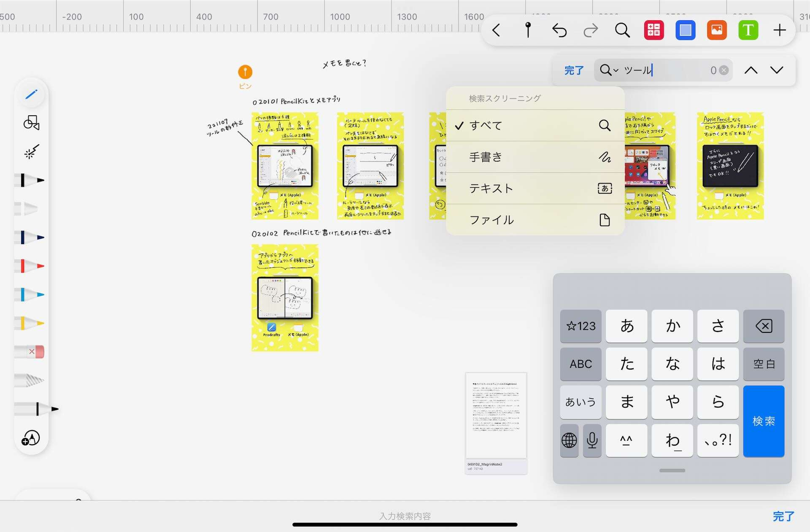Screen dimensions: 810x532
Task: Switch keyboard to ABC input mode
Action: coord(580,364)
